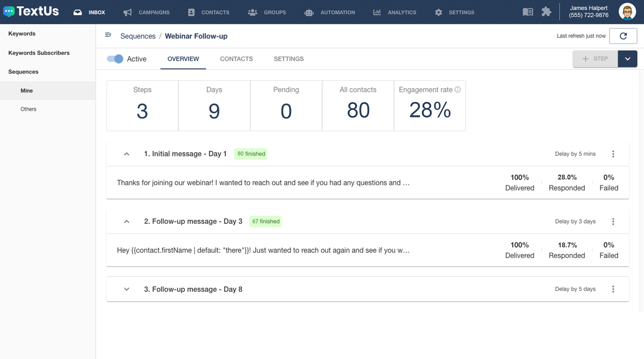Toggle the Active sequence switch off
This screenshot has height=359, width=644.
[x=115, y=59]
